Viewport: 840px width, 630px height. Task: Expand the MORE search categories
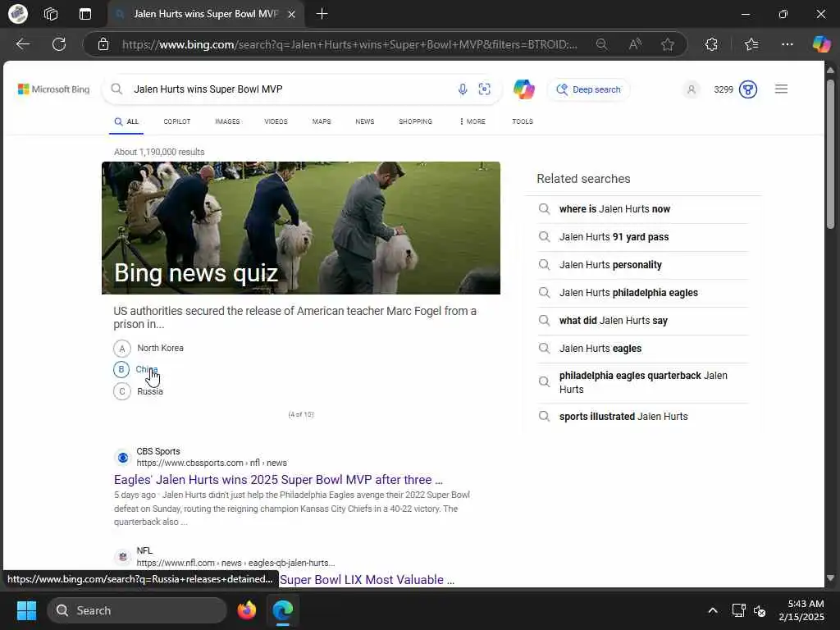coord(472,121)
